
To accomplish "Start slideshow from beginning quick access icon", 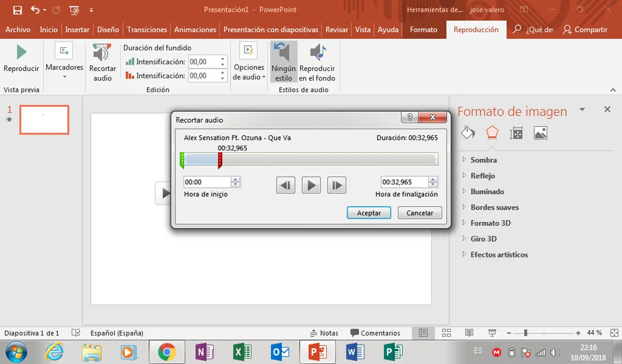I will click(74, 10).
